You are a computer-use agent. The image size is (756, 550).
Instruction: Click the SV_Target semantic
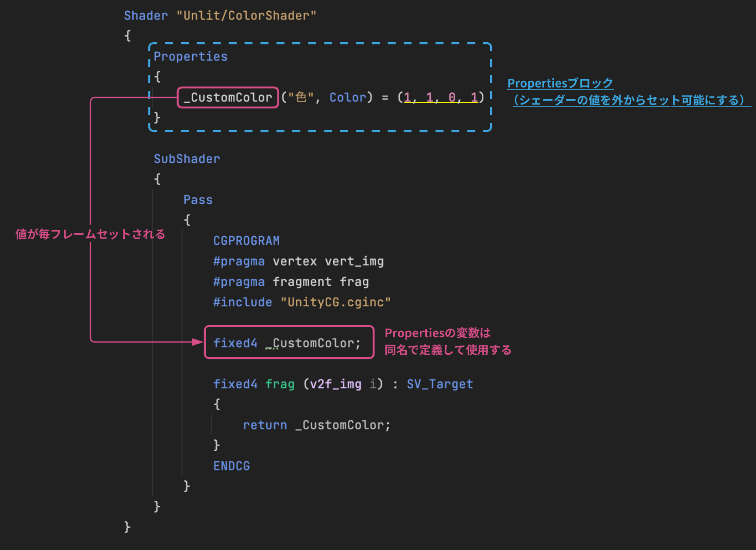pos(440,384)
